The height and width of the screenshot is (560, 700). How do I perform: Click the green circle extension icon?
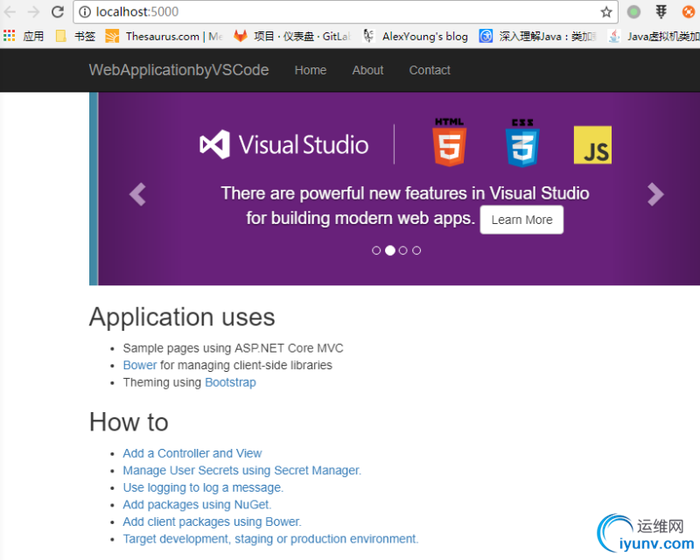[x=633, y=12]
